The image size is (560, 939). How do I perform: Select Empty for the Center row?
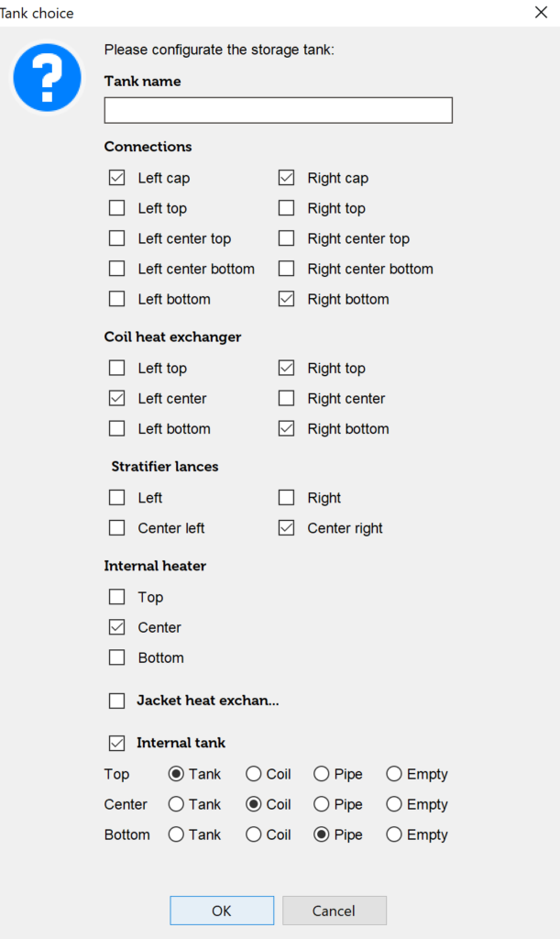pyautogui.click(x=394, y=804)
